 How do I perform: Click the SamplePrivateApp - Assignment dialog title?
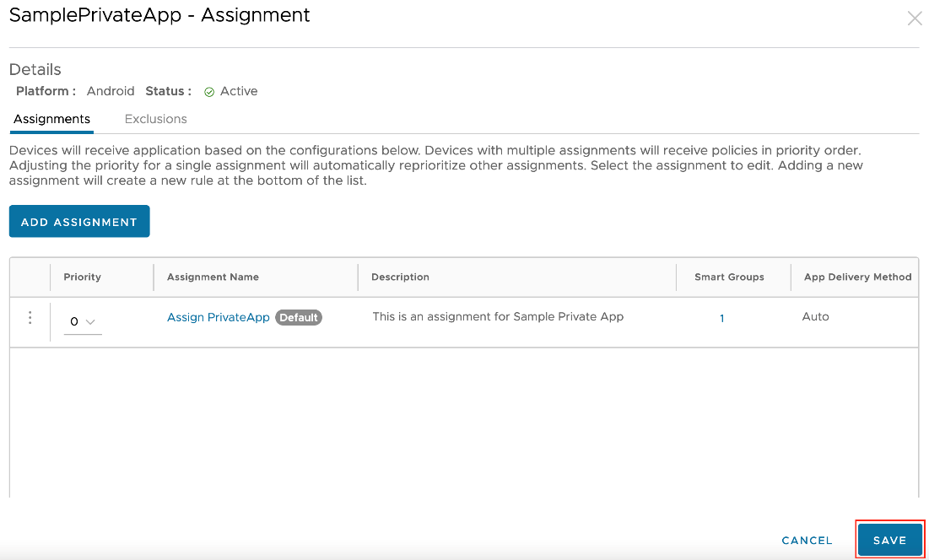tap(159, 15)
